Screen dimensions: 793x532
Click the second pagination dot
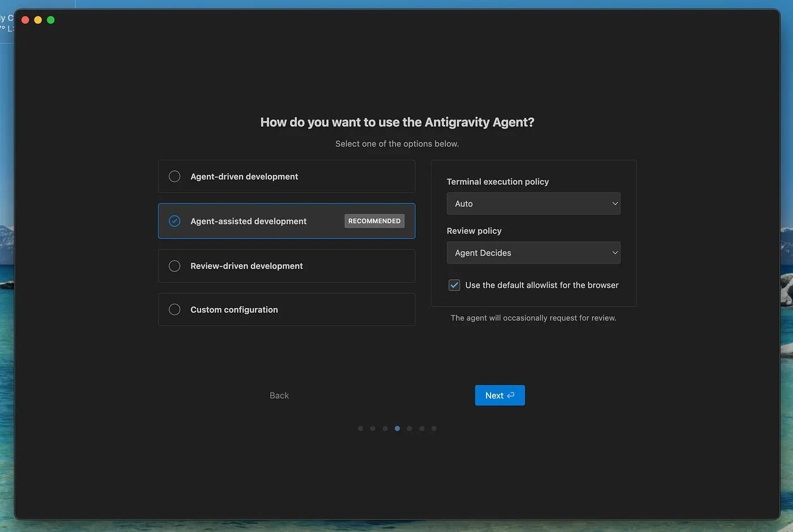click(373, 428)
